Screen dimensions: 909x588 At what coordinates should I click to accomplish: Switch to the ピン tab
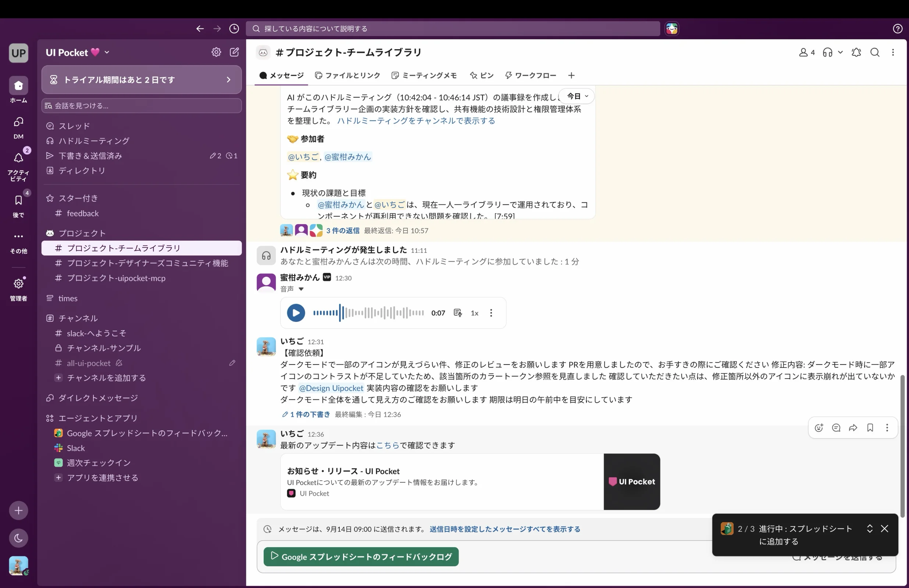click(x=482, y=76)
